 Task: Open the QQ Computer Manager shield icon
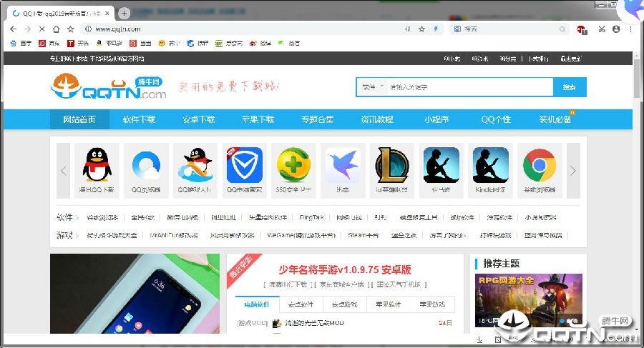click(245, 170)
